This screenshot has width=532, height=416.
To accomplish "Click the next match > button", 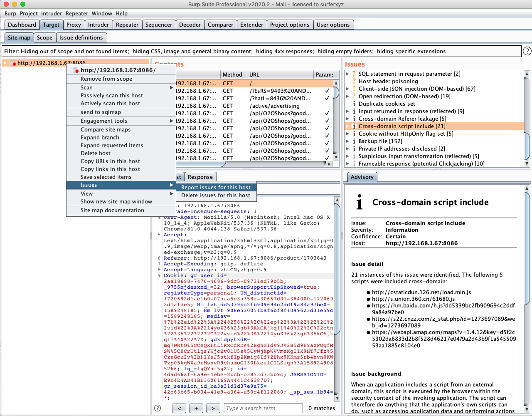I will click(x=213, y=408).
